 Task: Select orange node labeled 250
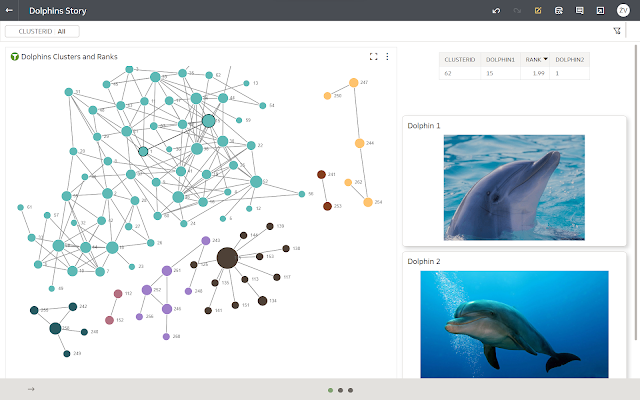pos(327,96)
